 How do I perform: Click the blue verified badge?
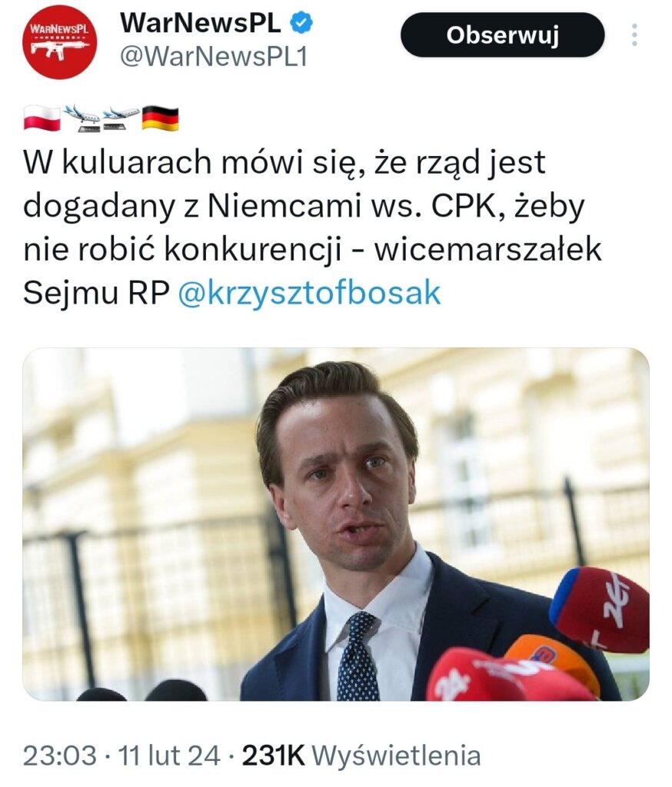tap(301, 23)
